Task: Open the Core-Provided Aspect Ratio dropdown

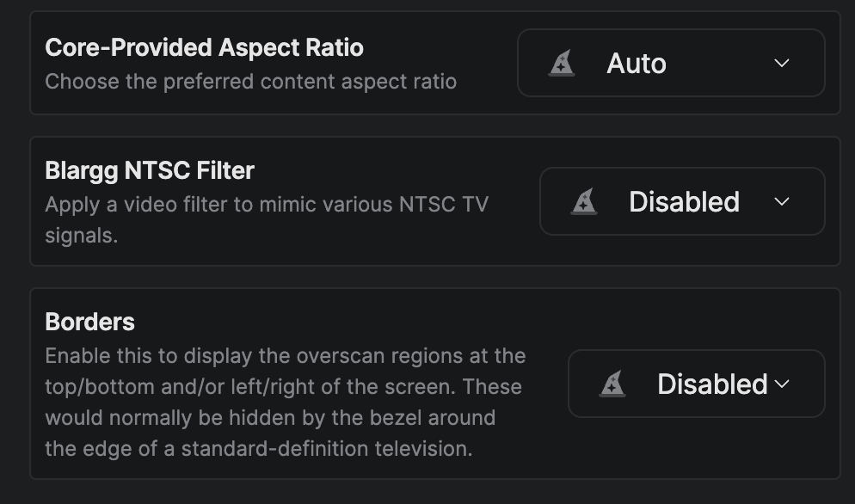Action: (670, 63)
